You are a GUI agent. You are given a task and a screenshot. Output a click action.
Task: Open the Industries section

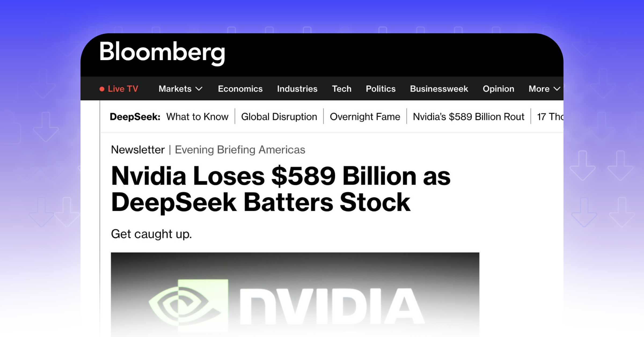pyautogui.click(x=297, y=89)
